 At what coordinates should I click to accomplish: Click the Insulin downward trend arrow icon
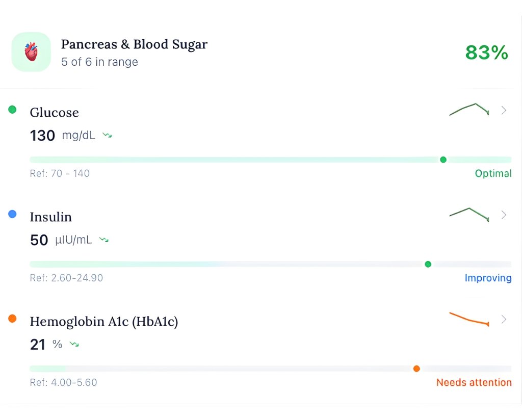pyautogui.click(x=104, y=240)
